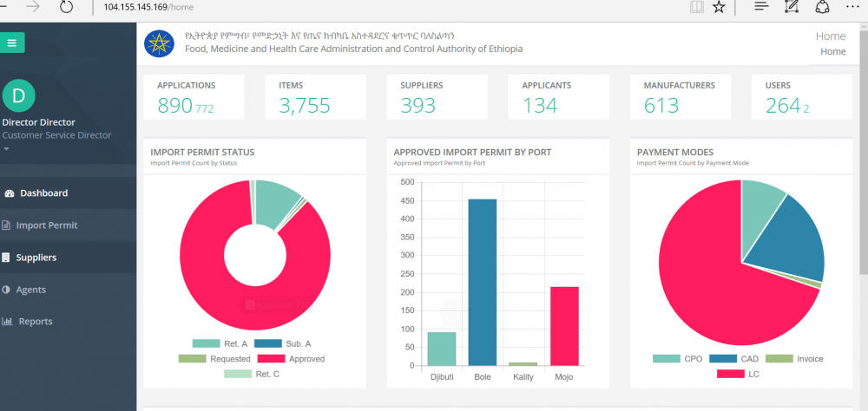
Task: Toggle LC series in Payment Modes legend
Action: click(730, 374)
